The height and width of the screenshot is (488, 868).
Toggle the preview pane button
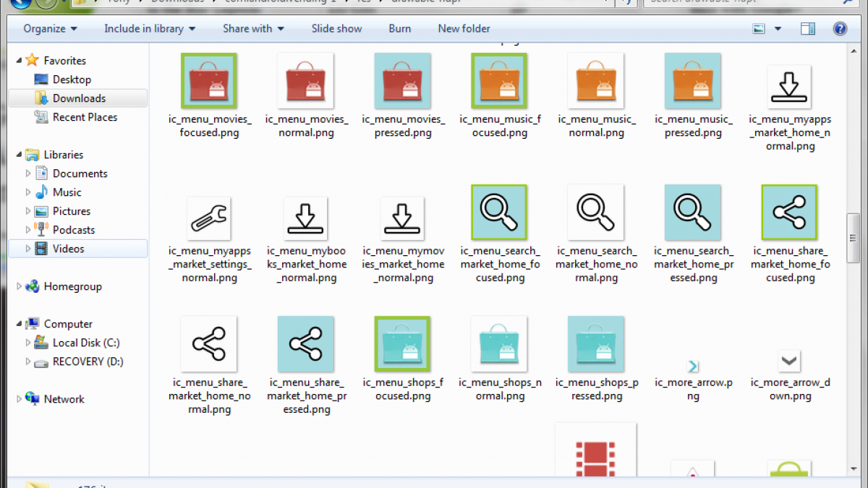coord(807,29)
